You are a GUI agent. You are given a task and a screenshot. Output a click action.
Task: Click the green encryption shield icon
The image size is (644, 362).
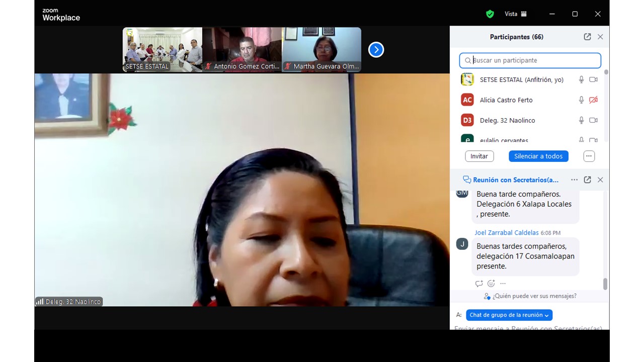pos(490,14)
